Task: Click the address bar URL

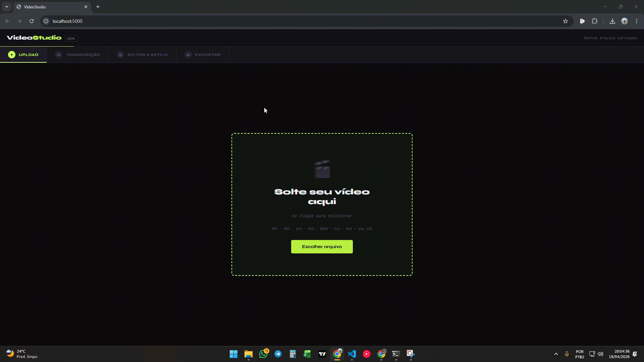Action: tap(67, 21)
